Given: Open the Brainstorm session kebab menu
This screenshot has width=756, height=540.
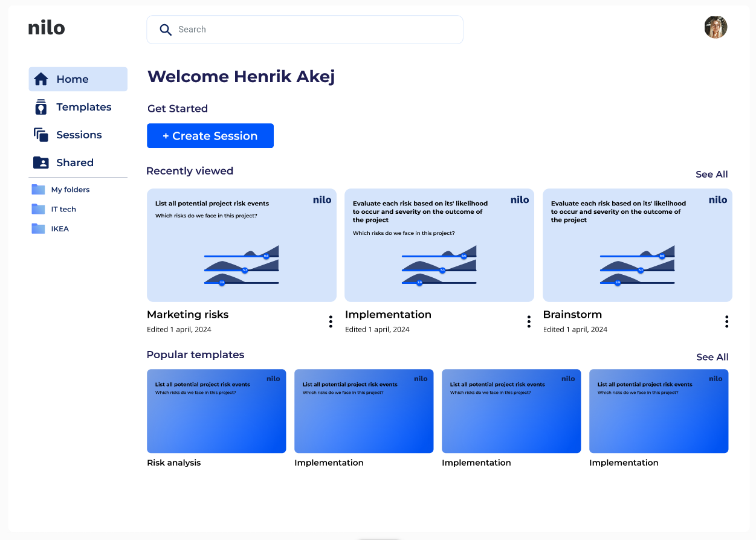Looking at the screenshot, I should coord(726,321).
